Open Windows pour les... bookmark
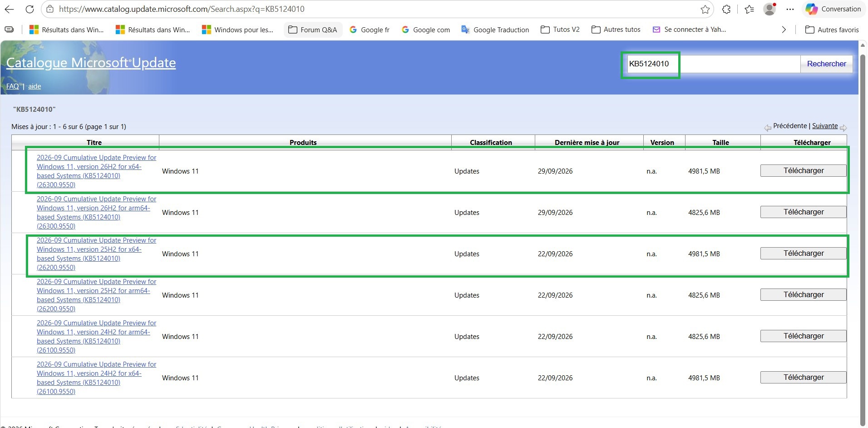The height and width of the screenshot is (428, 868). pos(238,30)
